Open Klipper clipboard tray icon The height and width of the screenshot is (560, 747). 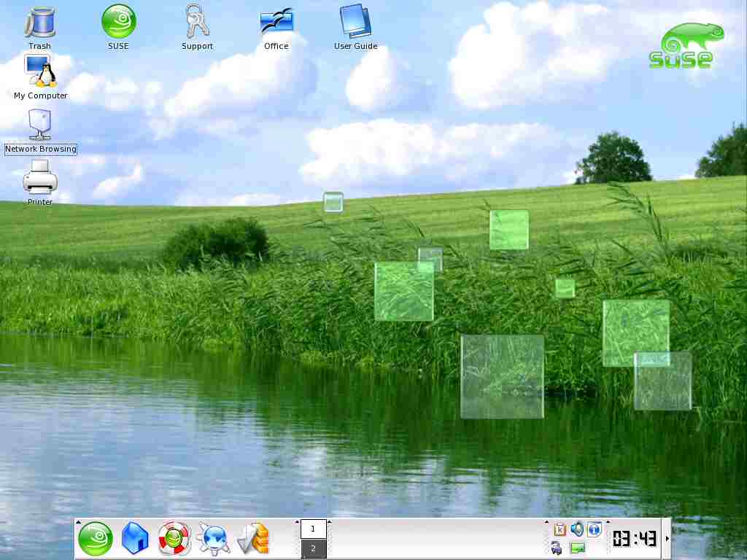point(560,530)
